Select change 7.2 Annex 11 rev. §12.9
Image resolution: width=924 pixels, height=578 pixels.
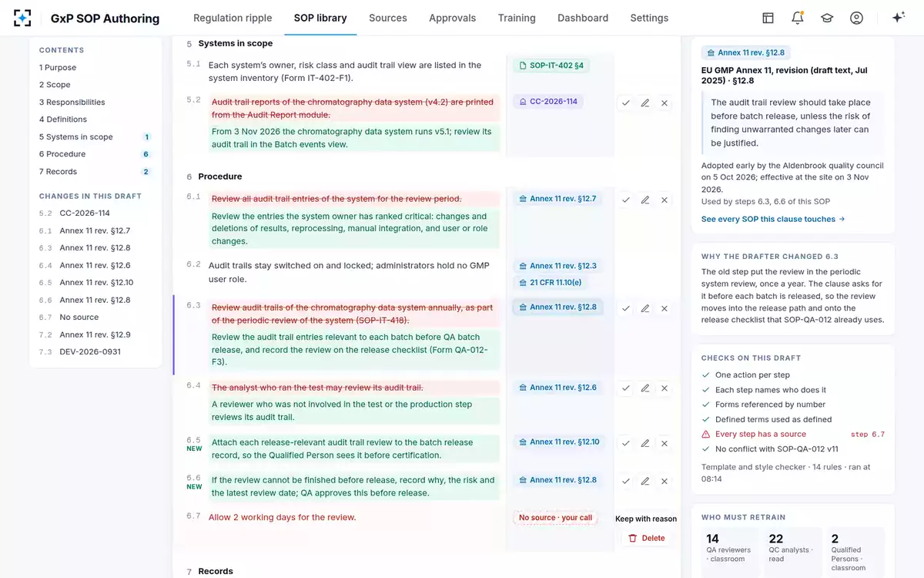point(95,334)
